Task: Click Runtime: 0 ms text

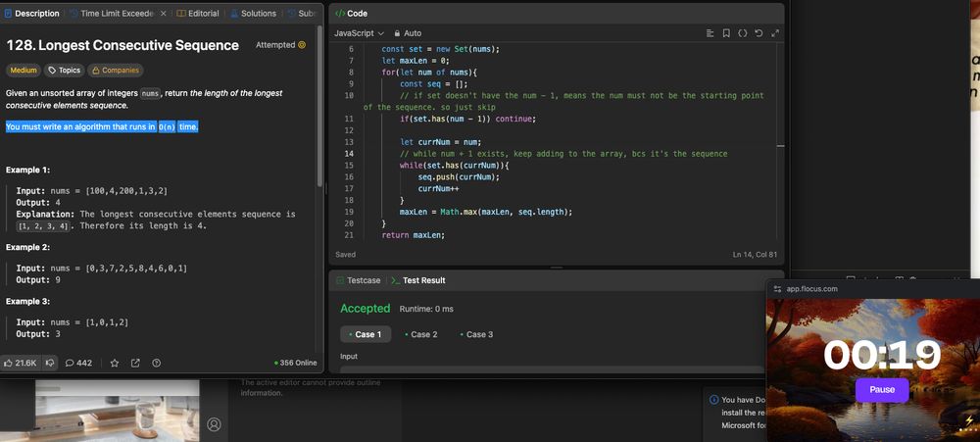Action: (426, 309)
